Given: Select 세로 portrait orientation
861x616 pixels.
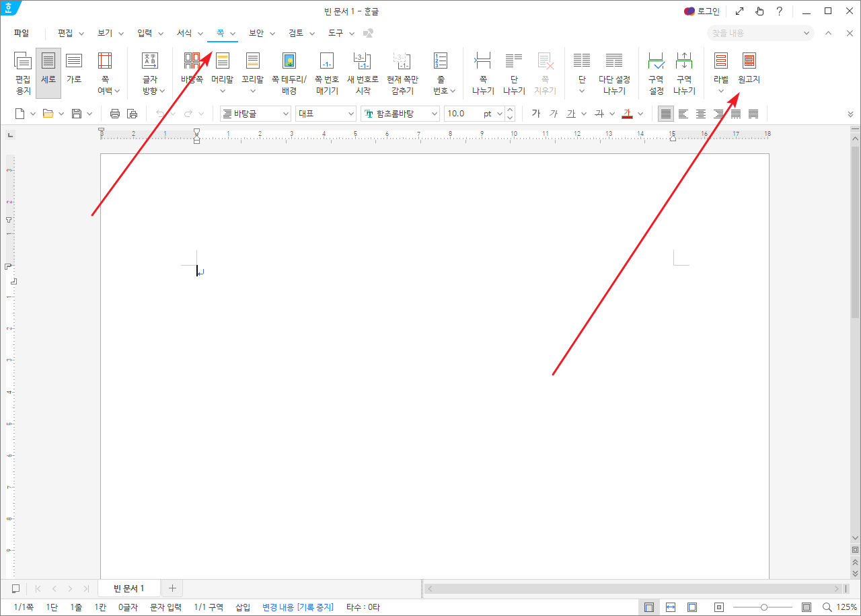Looking at the screenshot, I should 48,73.
